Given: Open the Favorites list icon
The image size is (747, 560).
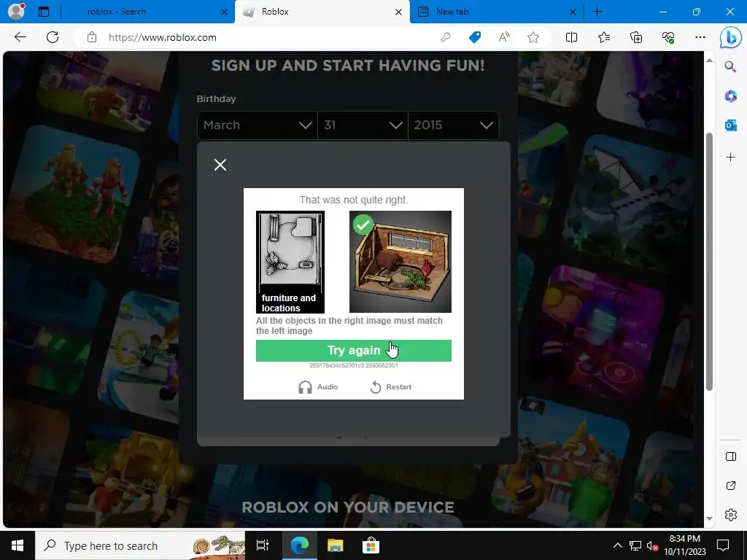Looking at the screenshot, I should point(603,37).
